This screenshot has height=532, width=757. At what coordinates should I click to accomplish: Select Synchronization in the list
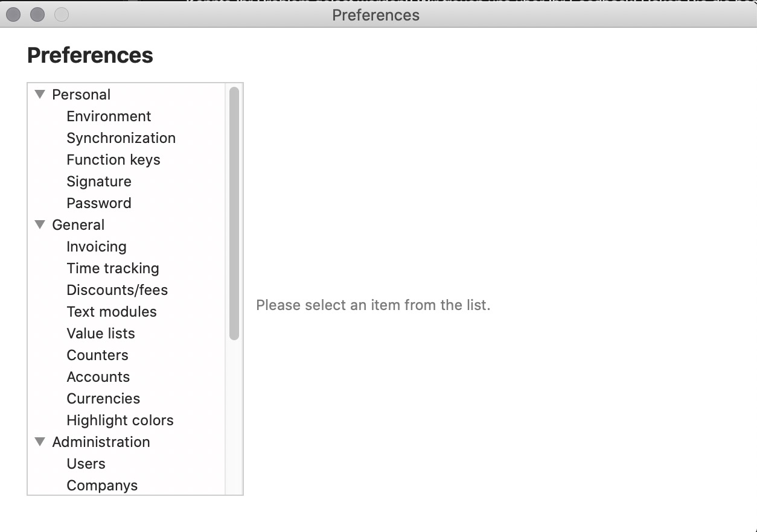121,138
